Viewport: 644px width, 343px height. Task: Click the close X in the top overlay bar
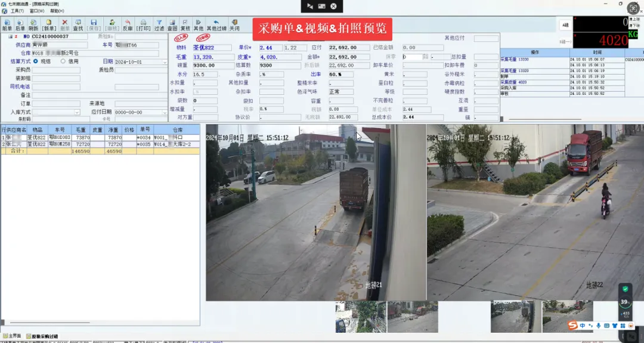pos(333,6)
